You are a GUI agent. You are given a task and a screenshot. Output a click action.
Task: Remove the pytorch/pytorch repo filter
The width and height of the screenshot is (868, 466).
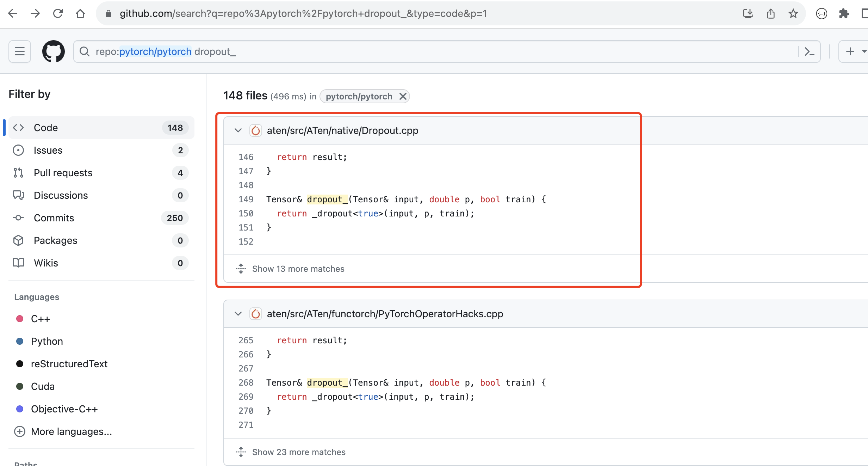[x=403, y=96]
